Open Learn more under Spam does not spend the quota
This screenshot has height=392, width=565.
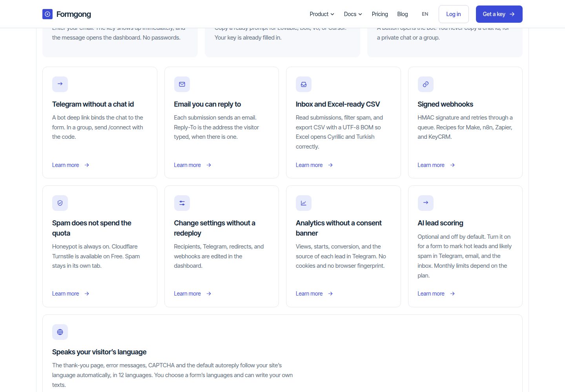[x=71, y=294]
